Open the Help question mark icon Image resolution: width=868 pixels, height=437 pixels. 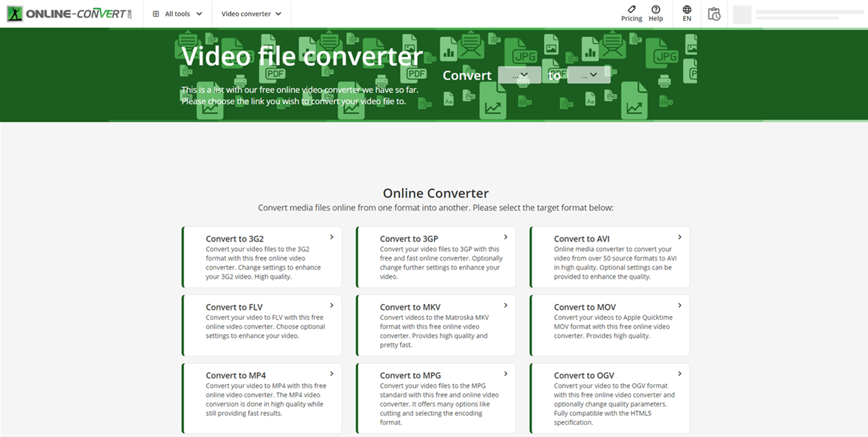[655, 9]
